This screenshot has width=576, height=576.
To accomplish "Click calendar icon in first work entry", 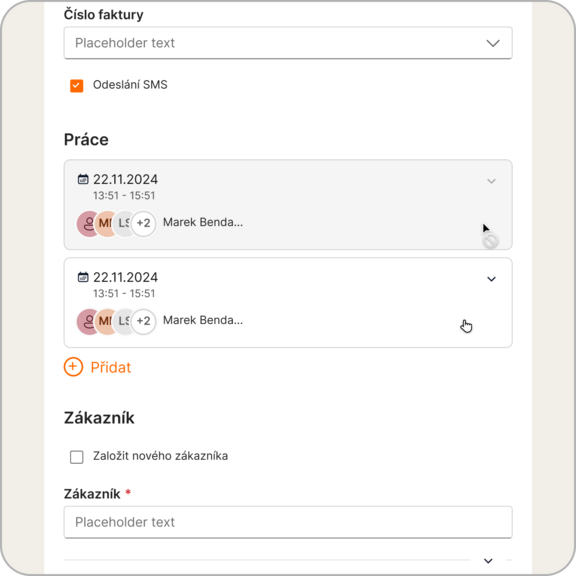I will click(x=83, y=179).
